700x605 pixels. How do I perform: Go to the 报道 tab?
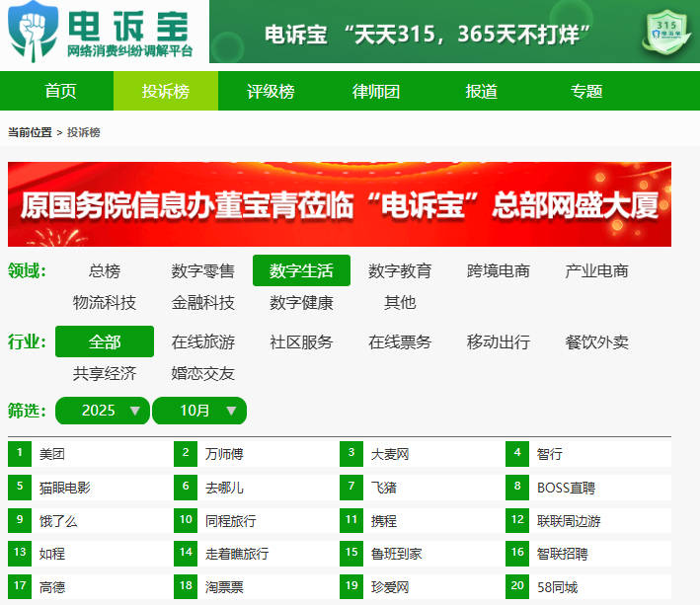pos(481,91)
